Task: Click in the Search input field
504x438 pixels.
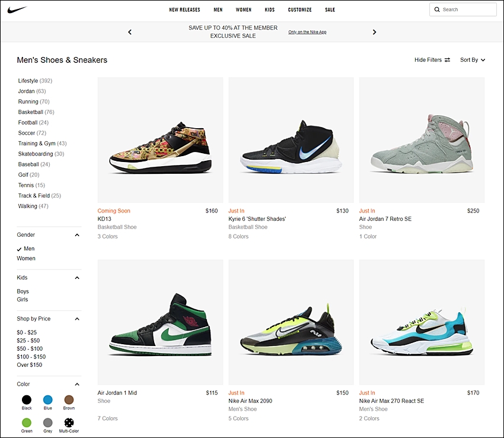Action: point(463,9)
